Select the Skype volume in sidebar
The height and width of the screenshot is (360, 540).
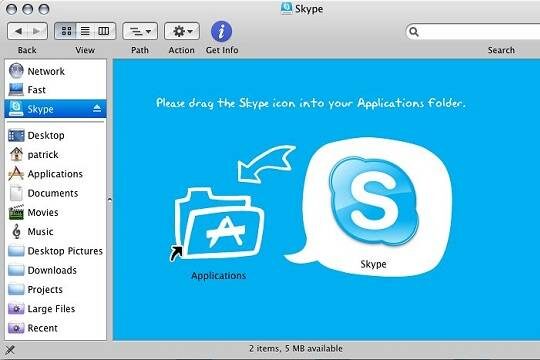(55, 109)
